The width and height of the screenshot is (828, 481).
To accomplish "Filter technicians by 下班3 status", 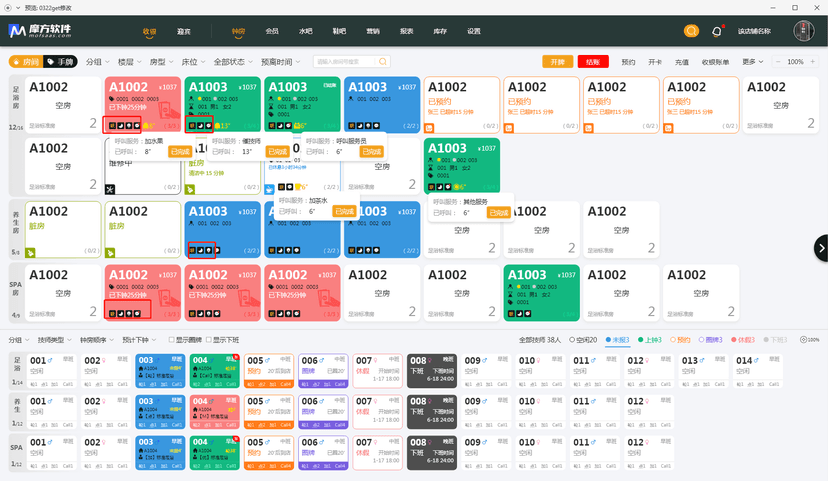I will (775, 339).
